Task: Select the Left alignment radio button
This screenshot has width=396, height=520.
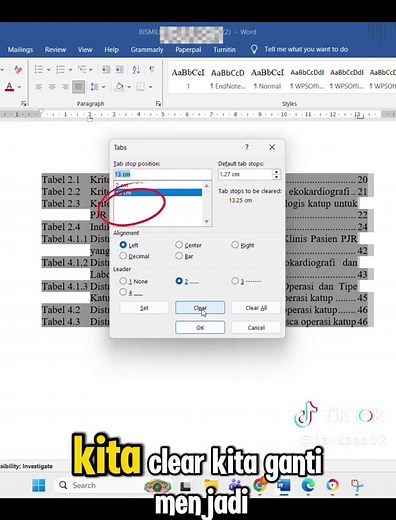Action: [x=123, y=245]
